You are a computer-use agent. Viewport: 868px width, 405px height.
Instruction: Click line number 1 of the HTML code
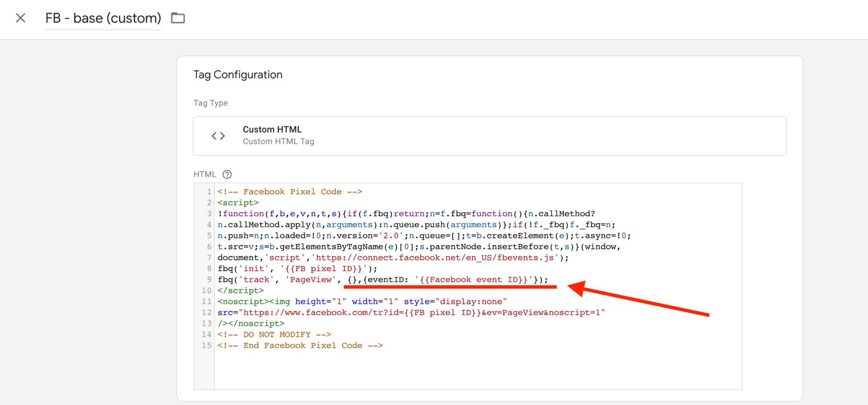point(209,191)
